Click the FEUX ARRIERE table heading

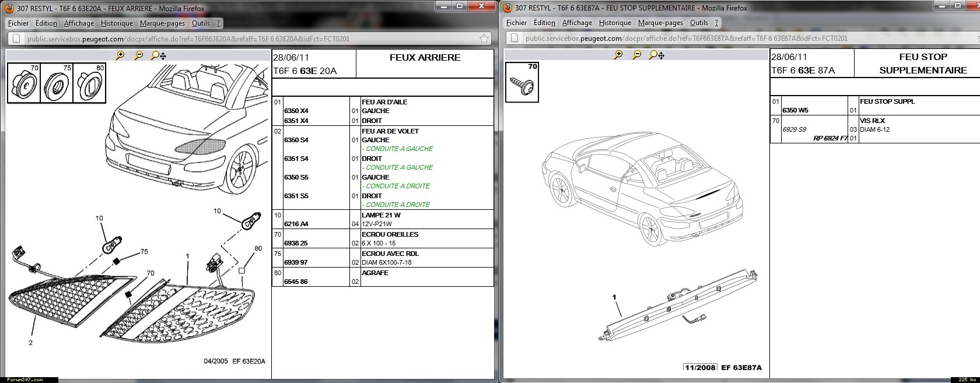coord(425,57)
